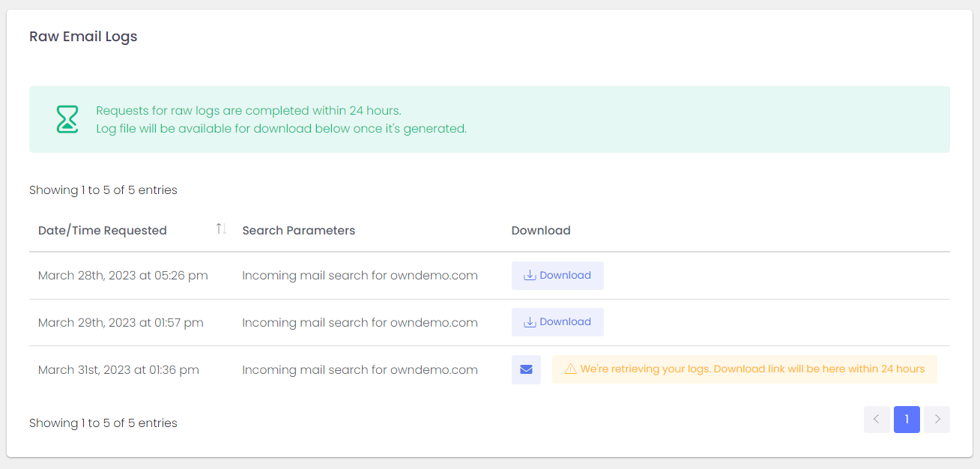Select the March 28th, 2023 at 05:26 pm date cell
Screen dimensions: 980x469
(123, 276)
